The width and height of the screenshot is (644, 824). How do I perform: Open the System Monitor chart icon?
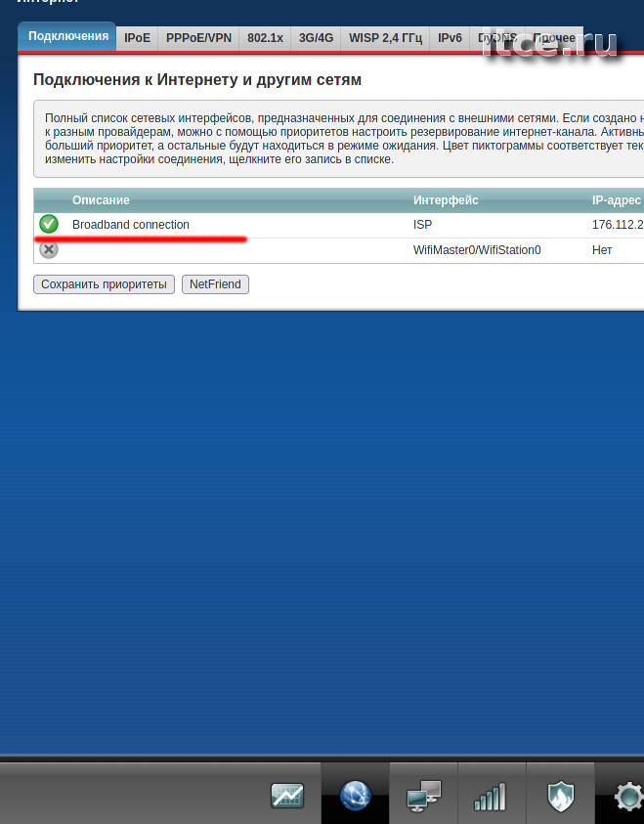tap(287, 796)
